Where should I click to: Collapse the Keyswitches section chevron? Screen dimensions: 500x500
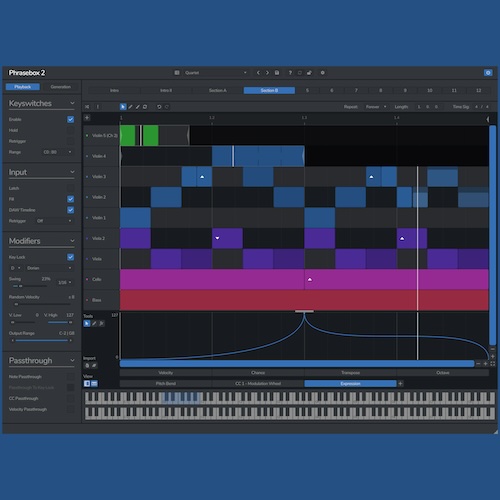tap(72, 103)
